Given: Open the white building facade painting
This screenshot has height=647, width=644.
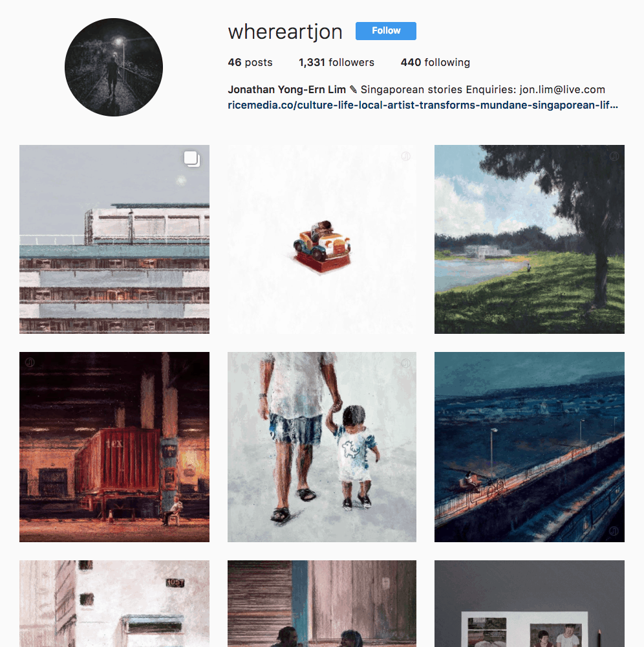Looking at the screenshot, I should (x=114, y=604).
